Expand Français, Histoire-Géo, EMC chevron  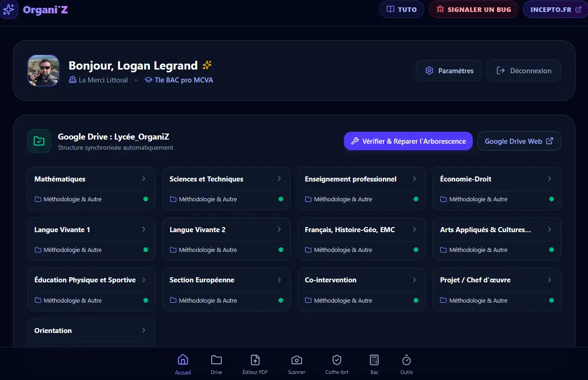414,229
